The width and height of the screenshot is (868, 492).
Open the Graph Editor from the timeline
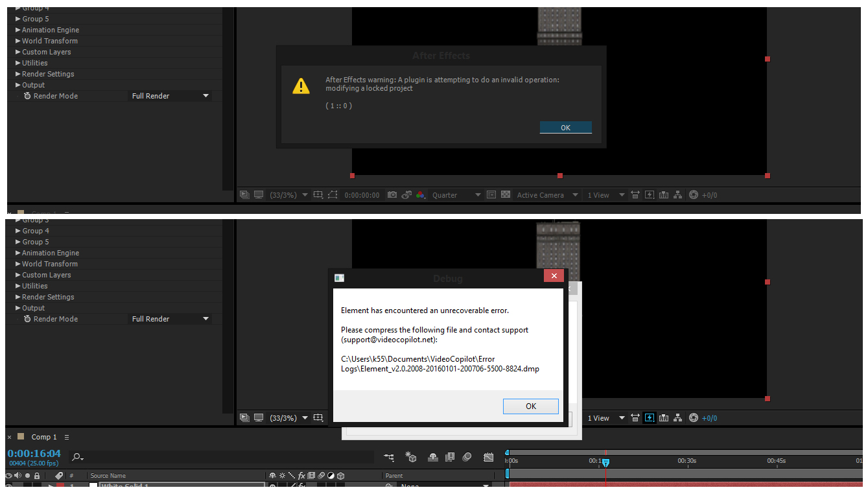(x=489, y=457)
